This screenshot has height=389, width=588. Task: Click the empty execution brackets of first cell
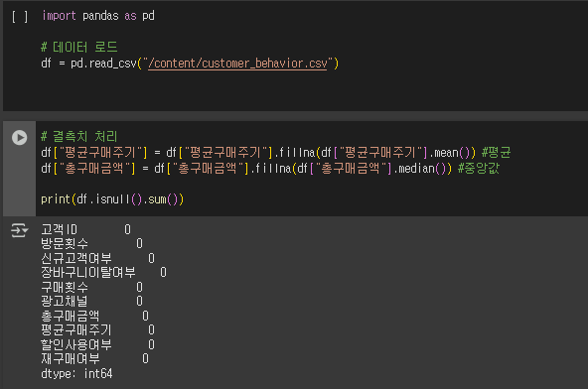click(x=20, y=17)
